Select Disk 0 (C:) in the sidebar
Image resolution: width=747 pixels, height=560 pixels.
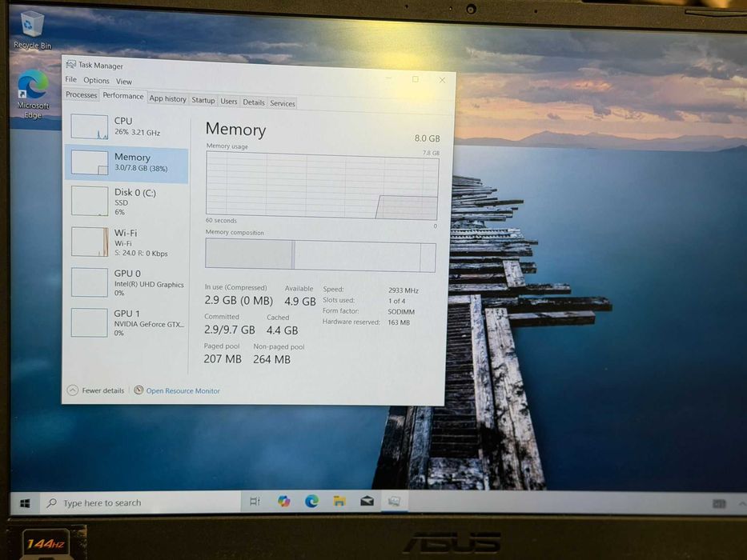tap(127, 202)
